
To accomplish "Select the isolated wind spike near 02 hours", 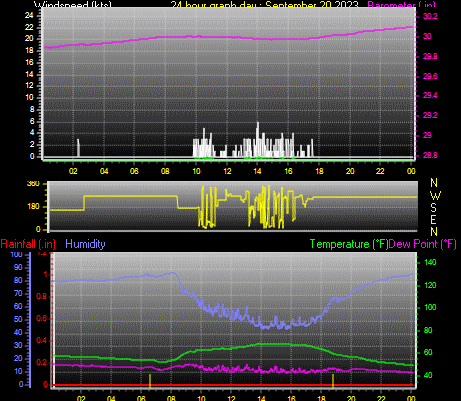I will [x=78, y=148].
